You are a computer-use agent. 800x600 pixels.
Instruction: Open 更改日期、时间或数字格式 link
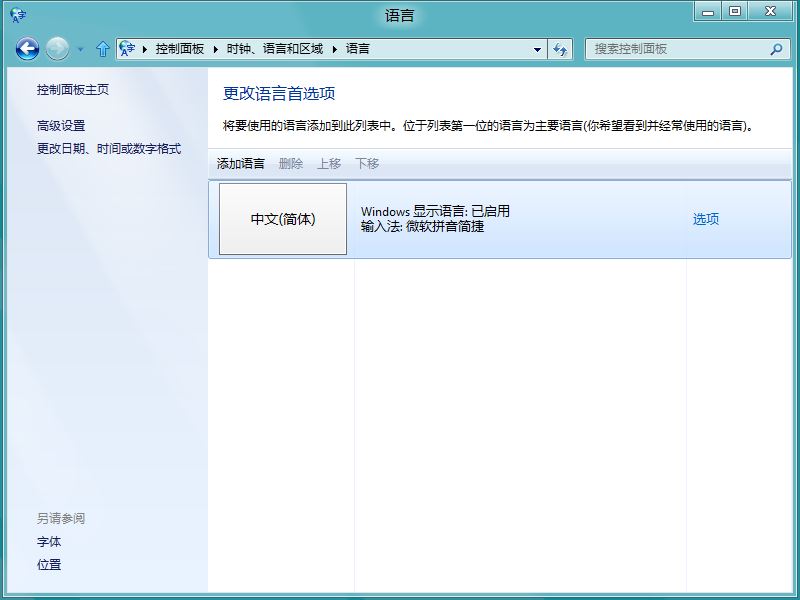click(x=109, y=149)
